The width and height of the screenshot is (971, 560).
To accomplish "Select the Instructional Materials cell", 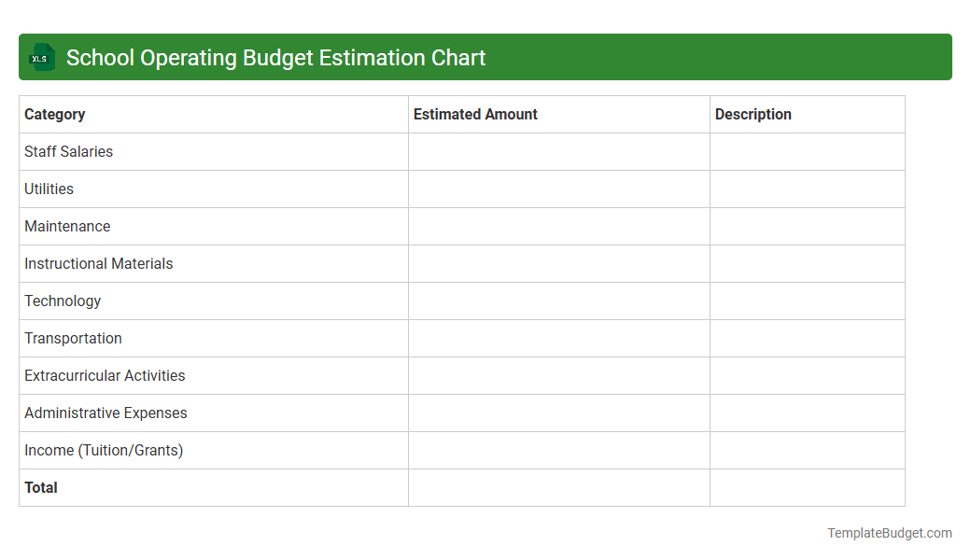I will coord(98,263).
